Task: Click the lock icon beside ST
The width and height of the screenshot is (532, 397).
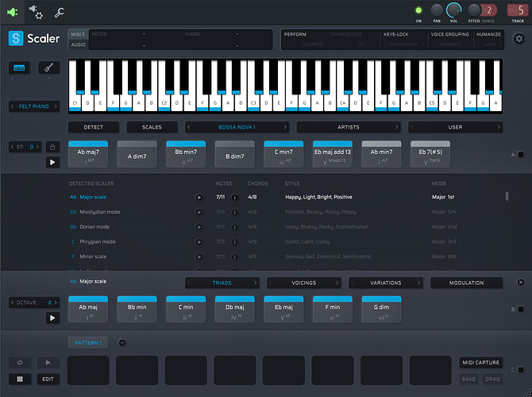Action: [52, 147]
